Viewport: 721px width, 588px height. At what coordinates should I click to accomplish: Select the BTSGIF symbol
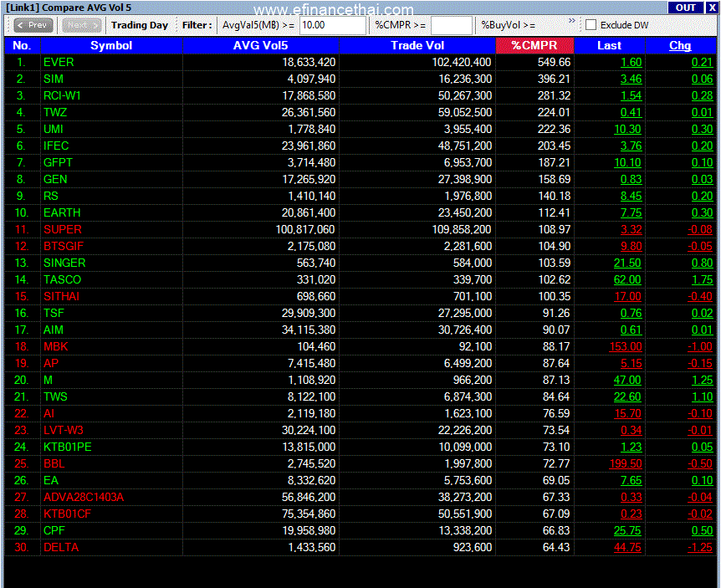click(64, 246)
